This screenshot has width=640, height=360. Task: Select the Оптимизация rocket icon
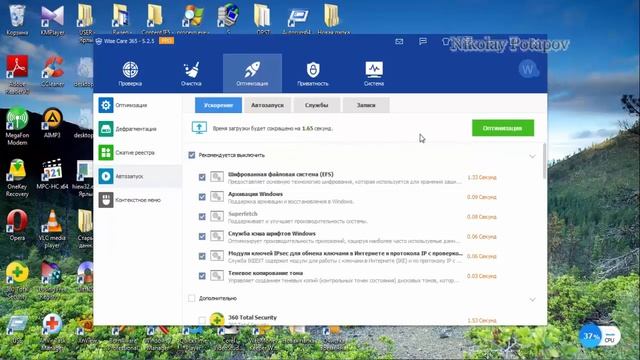[x=252, y=70]
